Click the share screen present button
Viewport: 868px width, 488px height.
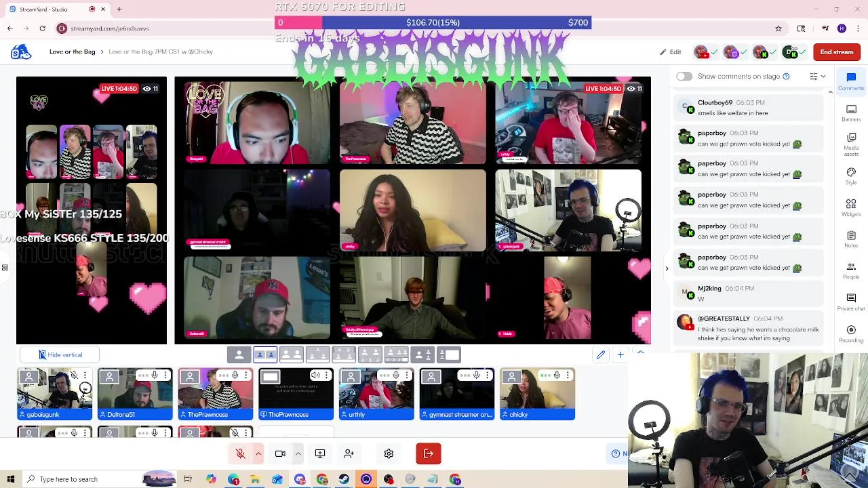(320, 453)
